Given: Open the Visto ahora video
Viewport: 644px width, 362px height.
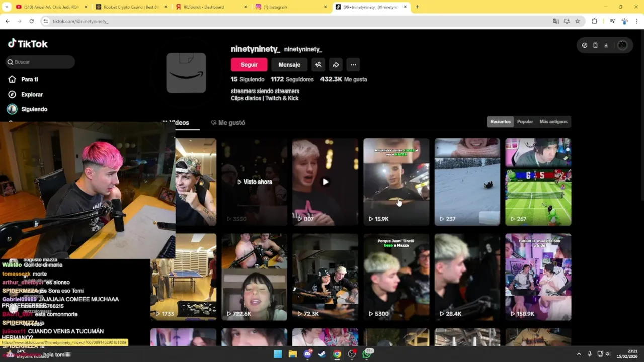Looking at the screenshot, I should coord(254,182).
